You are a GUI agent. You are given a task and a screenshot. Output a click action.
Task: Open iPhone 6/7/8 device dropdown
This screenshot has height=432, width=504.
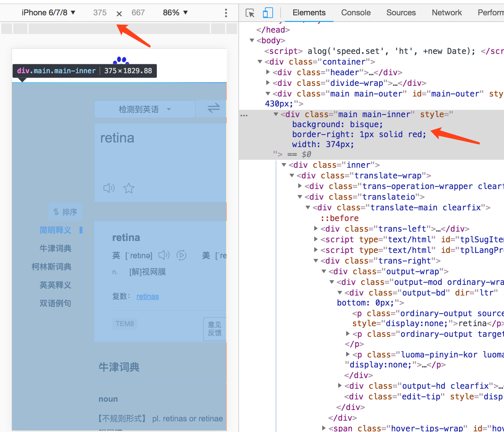49,13
